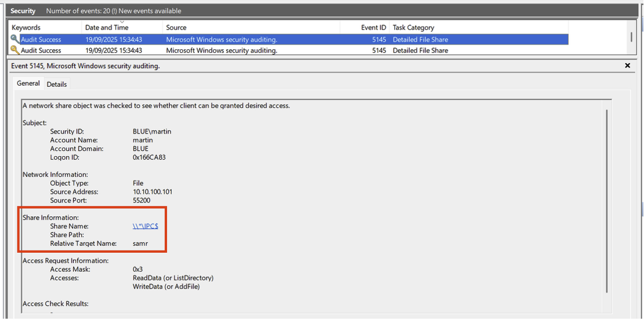Sort the list by Event ID header
The height and width of the screenshot is (321, 644).
(373, 27)
